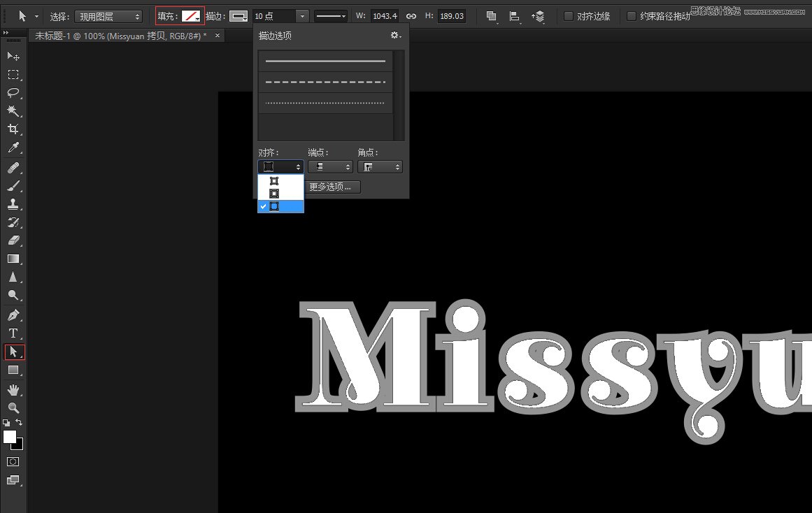Screen dimensions: 812x513
Task: Select the Sharpen tool
Action: point(13,277)
